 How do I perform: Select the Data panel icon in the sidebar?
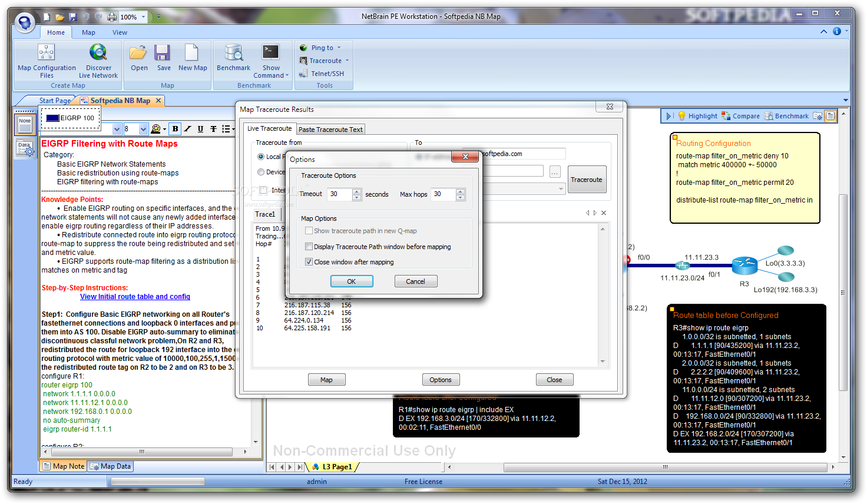pyautogui.click(x=25, y=149)
